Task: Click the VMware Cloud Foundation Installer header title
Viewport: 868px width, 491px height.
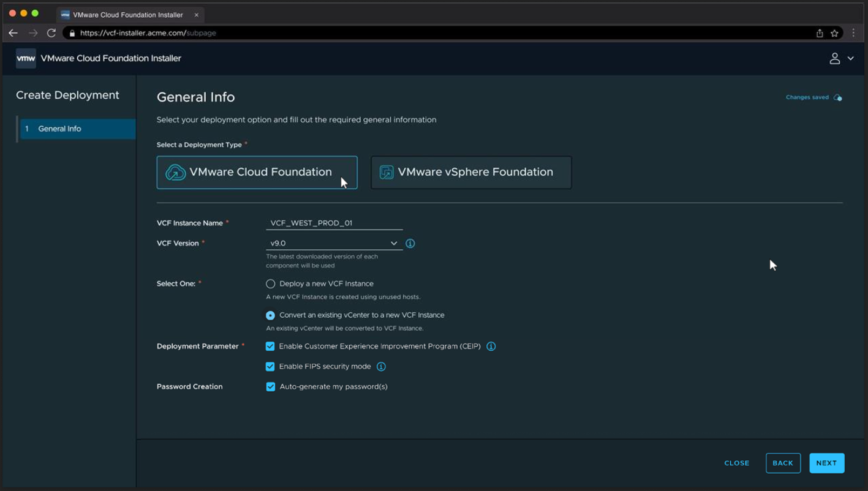Action: pos(111,58)
